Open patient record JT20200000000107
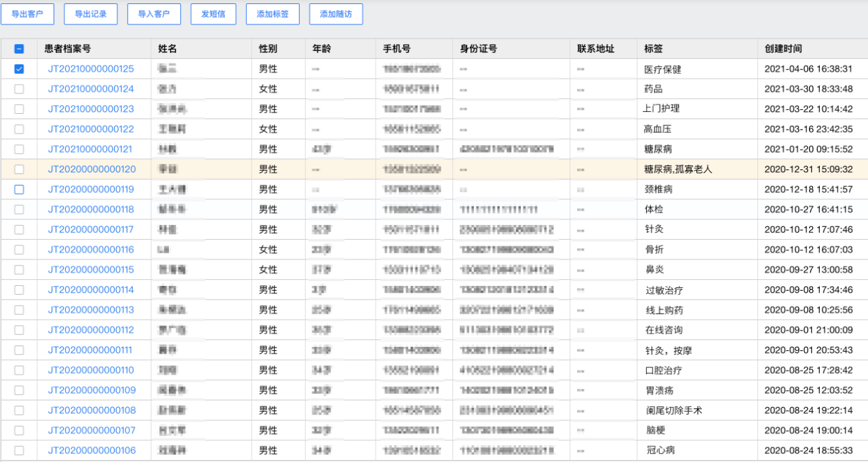This screenshot has width=868, height=462. (x=92, y=430)
